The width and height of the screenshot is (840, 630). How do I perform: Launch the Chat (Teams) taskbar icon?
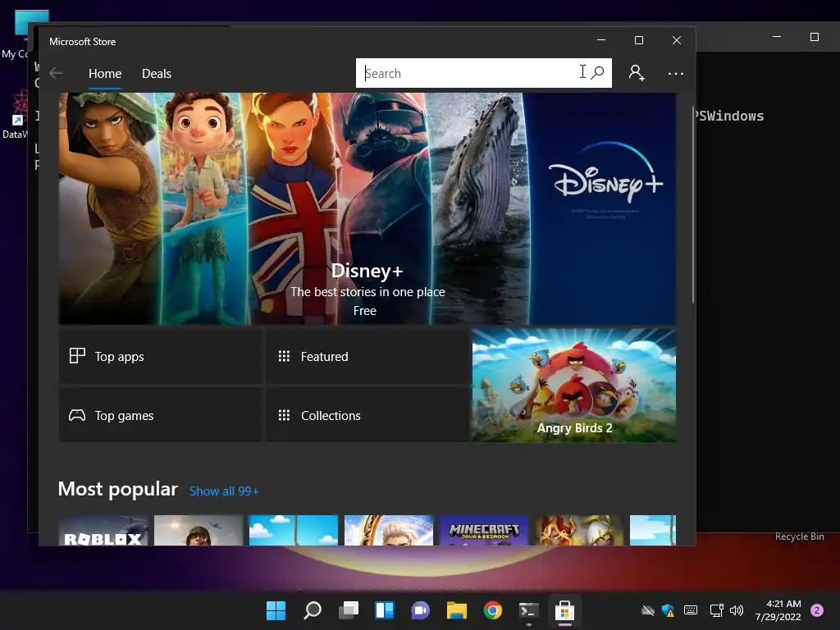pyautogui.click(x=421, y=610)
